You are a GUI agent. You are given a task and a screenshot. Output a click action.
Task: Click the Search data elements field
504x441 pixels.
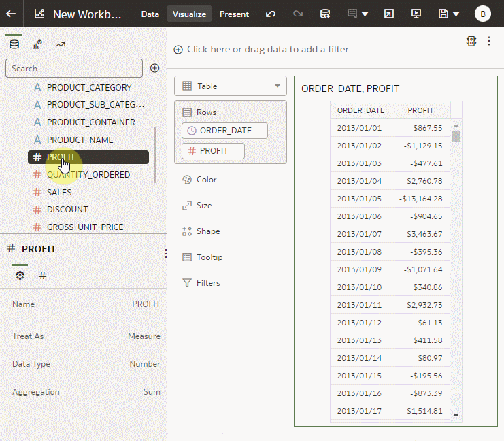73,68
